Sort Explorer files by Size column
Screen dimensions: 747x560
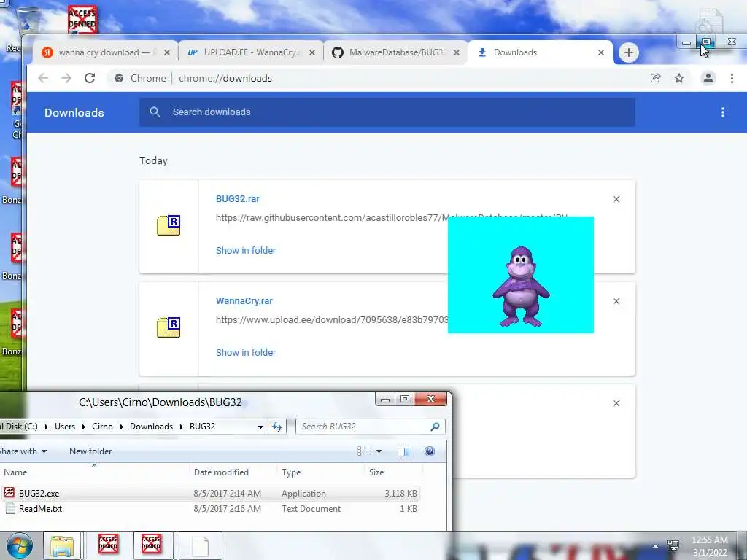[x=393, y=472]
